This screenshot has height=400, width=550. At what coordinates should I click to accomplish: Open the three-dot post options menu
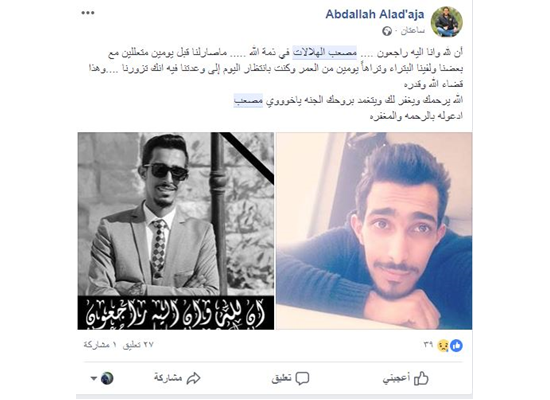88,13
